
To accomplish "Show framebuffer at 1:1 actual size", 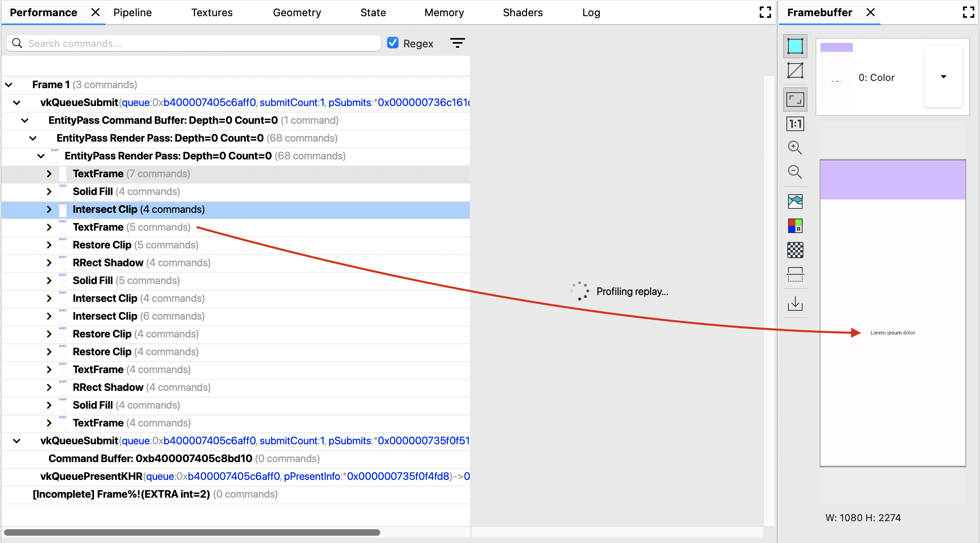I will coord(795,123).
